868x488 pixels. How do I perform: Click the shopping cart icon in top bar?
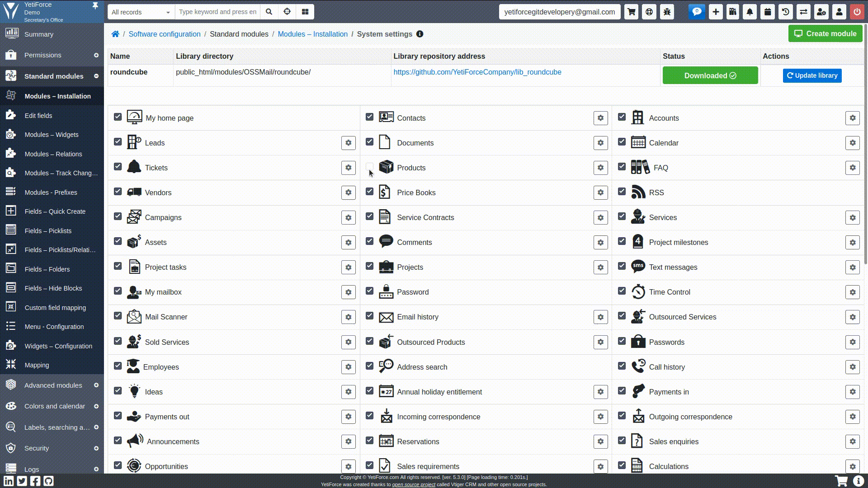click(x=631, y=12)
